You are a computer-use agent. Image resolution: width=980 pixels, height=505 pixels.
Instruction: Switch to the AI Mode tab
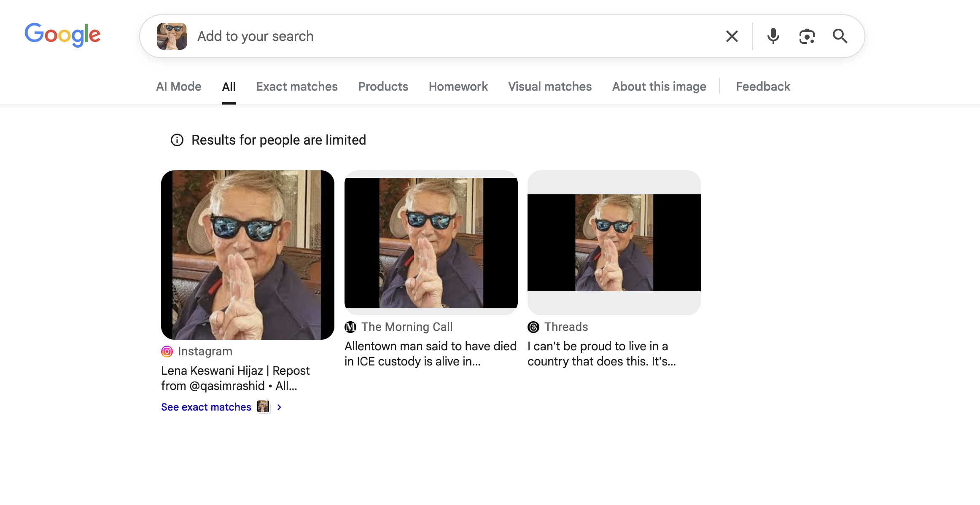tap(179, 86)
